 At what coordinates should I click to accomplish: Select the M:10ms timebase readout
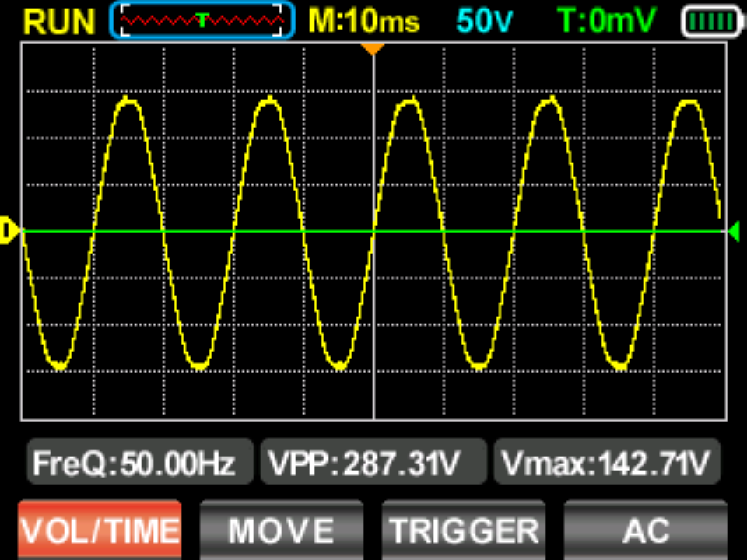point(364,22)
